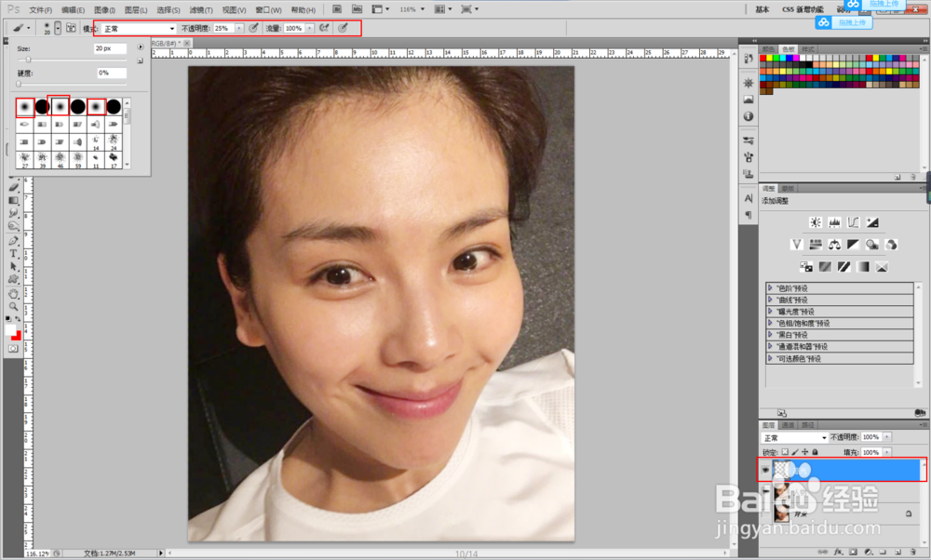Open the 帮助(H) menu

303,10
